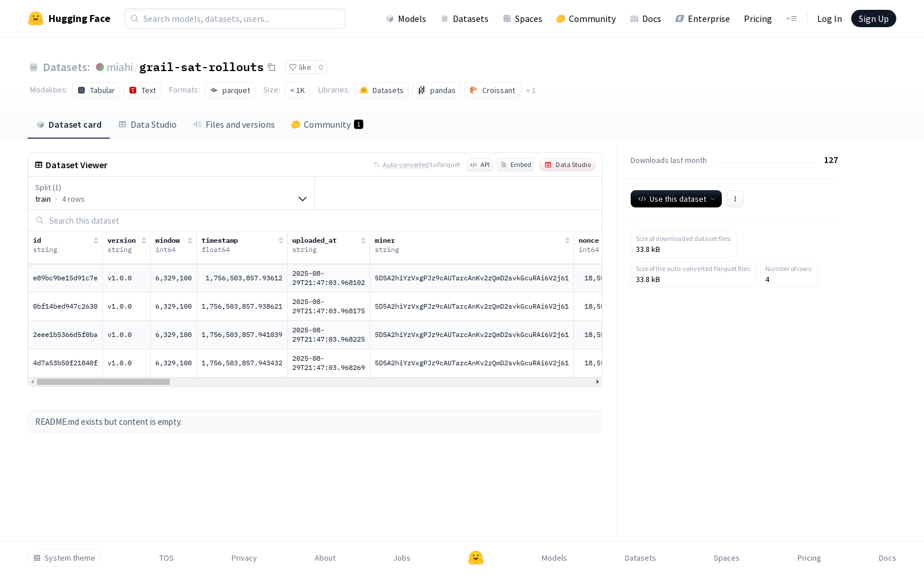This screenshot has width=924, height=578.
Task: Sort by the timestamp column
Action: click(281, 240)
